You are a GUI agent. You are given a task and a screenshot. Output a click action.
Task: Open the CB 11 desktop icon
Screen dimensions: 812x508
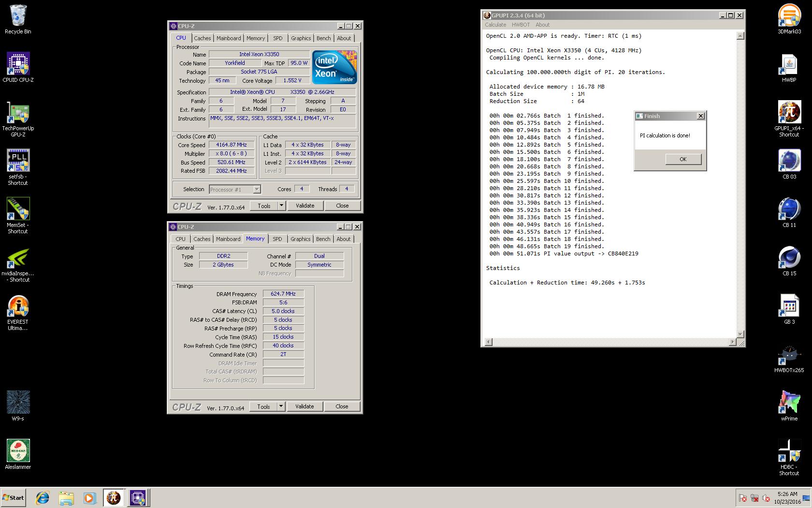(x=789, y=213)
